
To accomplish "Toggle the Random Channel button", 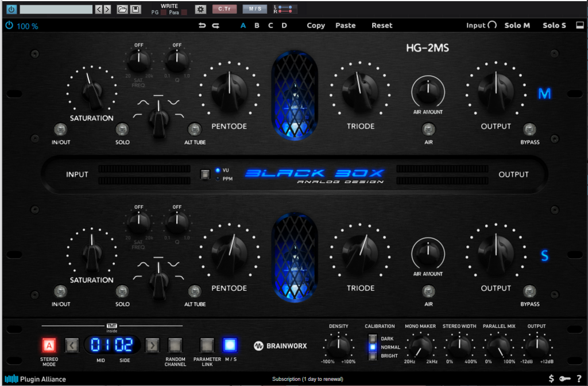I will pos(175,345).
